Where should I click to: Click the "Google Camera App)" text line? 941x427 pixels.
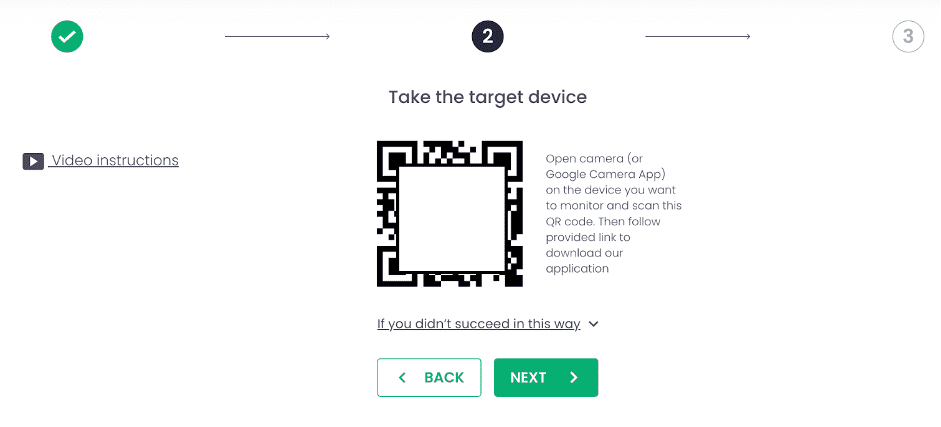607,175
